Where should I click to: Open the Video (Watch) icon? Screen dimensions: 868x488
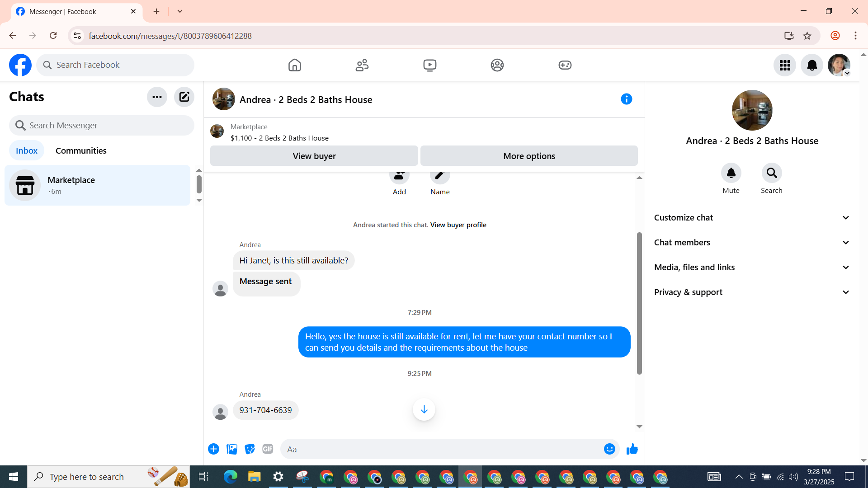point(430,65)
